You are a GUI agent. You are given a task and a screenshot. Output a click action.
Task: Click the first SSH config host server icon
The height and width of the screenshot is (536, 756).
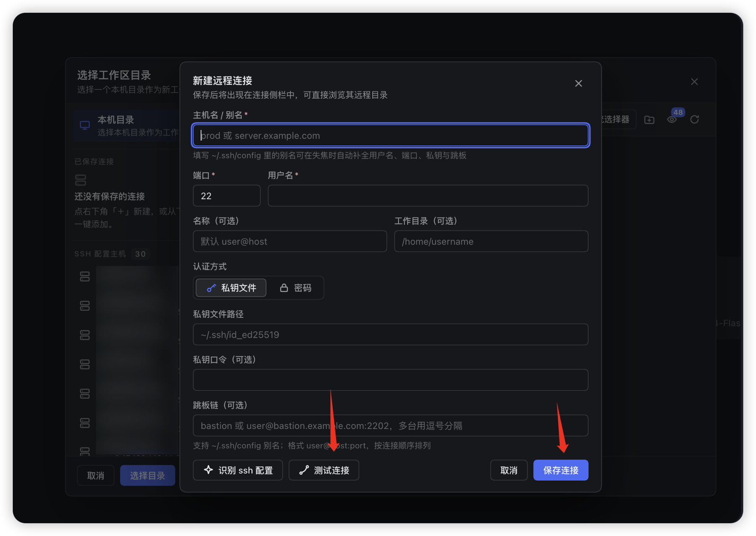click(x=85, y=277)
